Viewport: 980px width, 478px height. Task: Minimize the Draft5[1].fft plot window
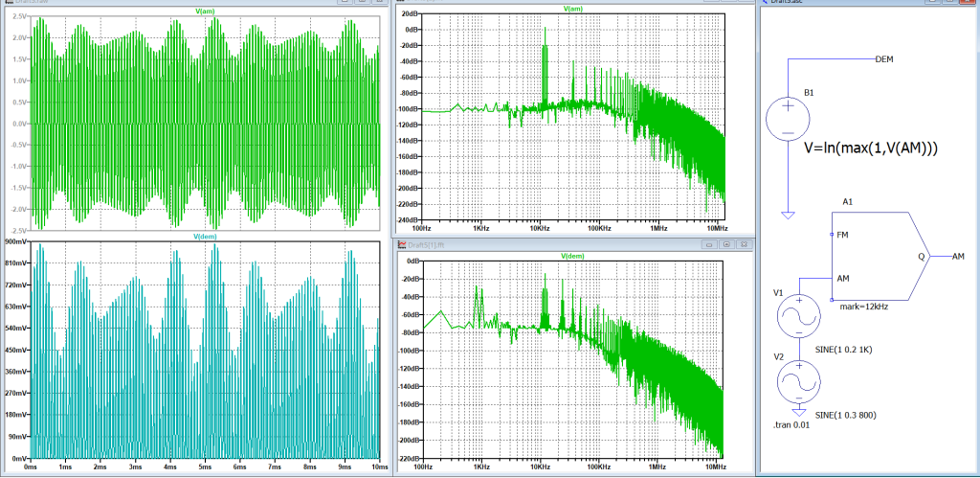(x=709, y=245)
